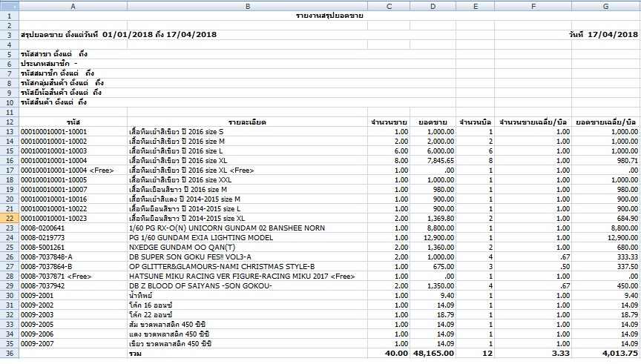Select column E header

tap(475, 6)
